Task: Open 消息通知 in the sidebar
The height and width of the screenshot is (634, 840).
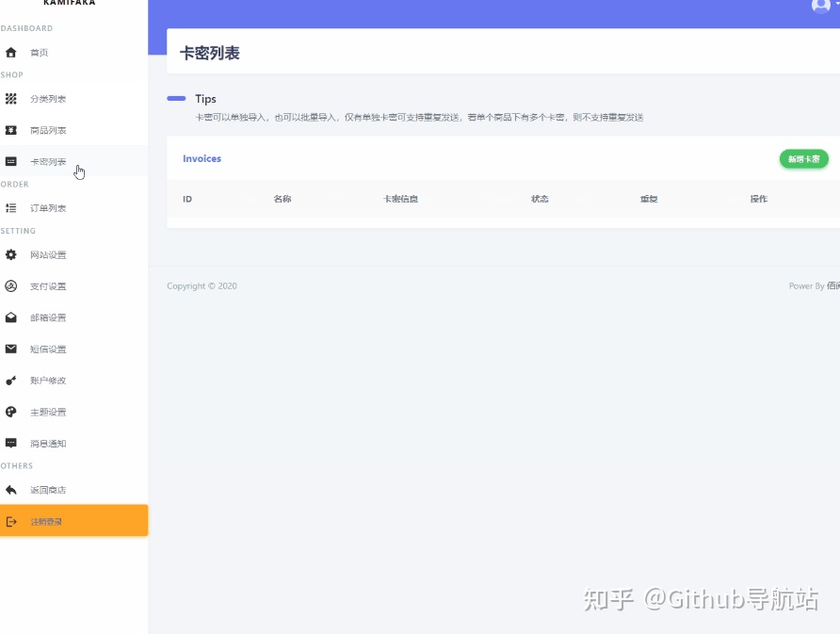Action: pyautogui.click(x=74, y=443)
